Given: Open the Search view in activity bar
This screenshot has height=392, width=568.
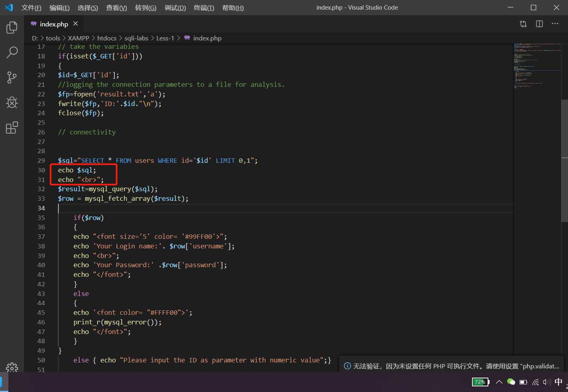Looking at the screenshot, I should [12, 52].
